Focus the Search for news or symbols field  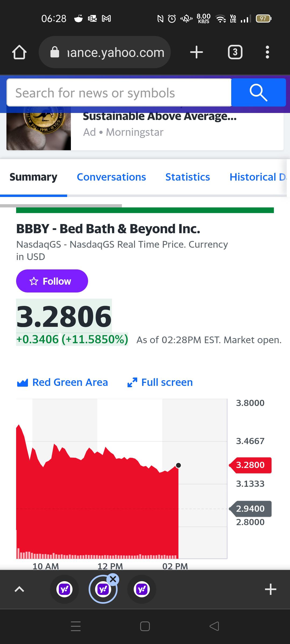(119, 93)
